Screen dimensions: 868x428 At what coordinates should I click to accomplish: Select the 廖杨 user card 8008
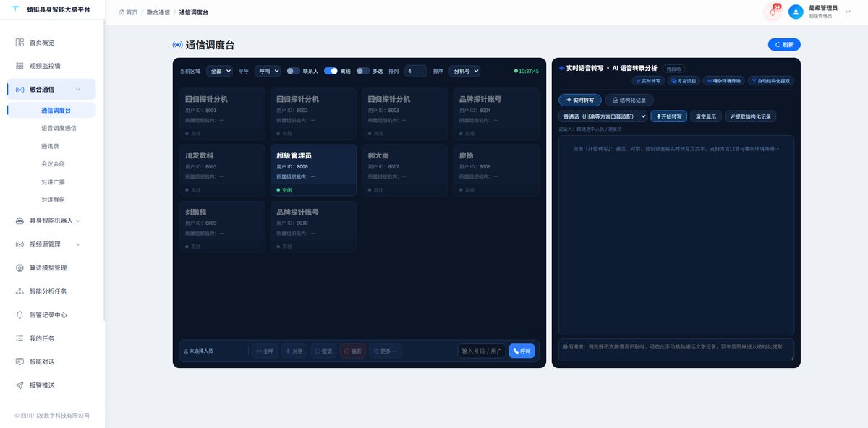click(496, 170)
